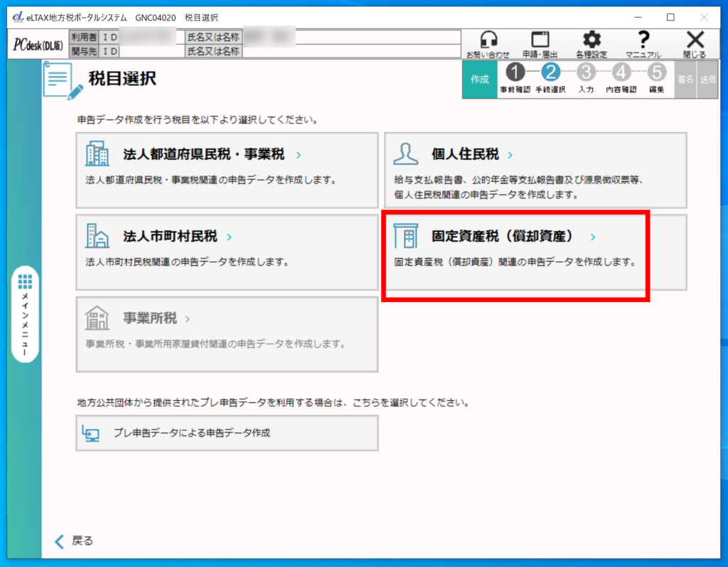This screenshot has width=728, height=567.
Task: Select the 法人市町村民税 tile title
Action: pos(170,237)
